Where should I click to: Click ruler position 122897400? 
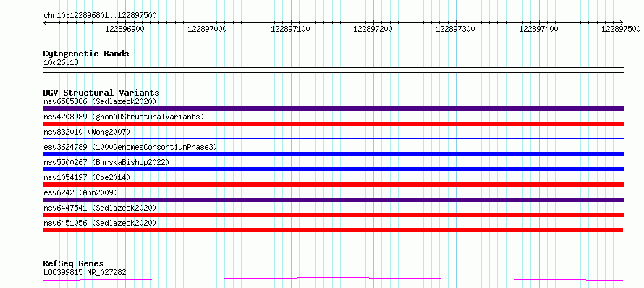coord(539,29)
